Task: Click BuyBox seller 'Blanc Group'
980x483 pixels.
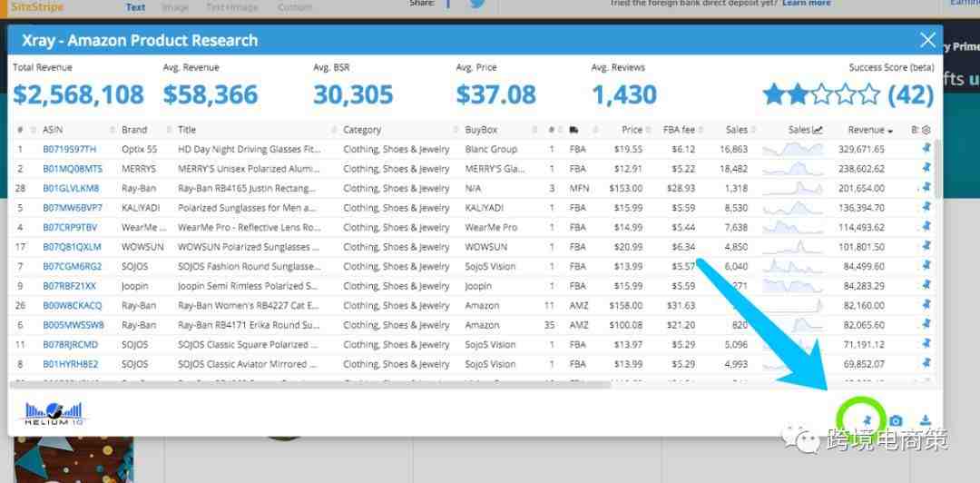Action: (x=491, y=149)
